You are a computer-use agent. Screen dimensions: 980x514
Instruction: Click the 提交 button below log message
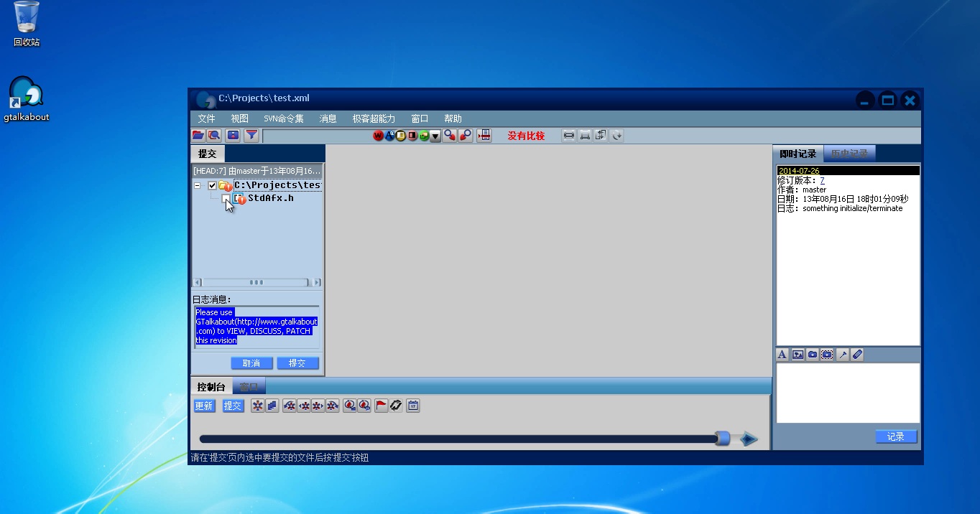[x=297, y=363]
